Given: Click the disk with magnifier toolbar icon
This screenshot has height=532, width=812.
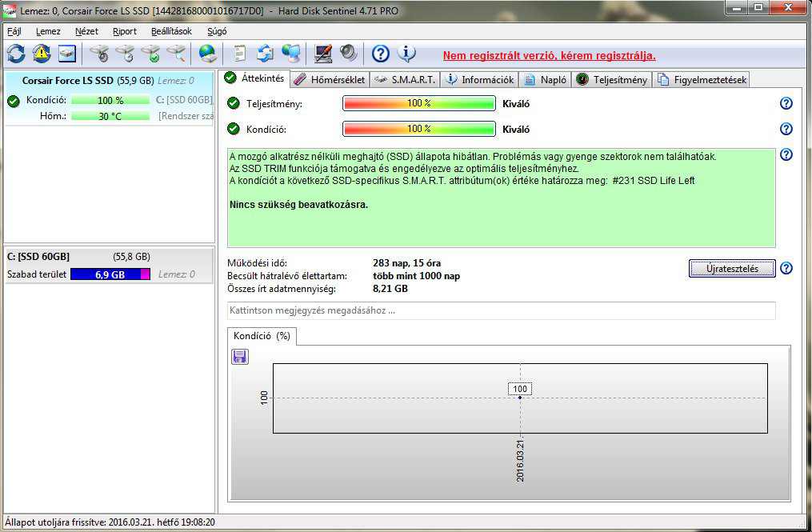Looking at the screenshot, I should click(176, 54).
